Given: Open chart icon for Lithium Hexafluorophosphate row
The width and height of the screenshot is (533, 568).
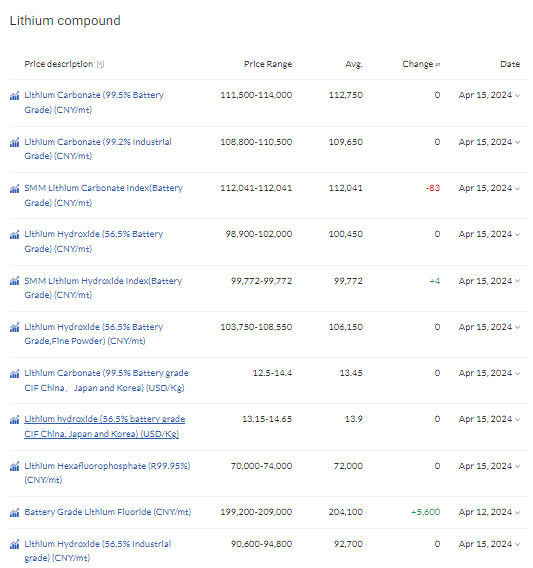Looking at the screenshot, I should coord(14,467).
